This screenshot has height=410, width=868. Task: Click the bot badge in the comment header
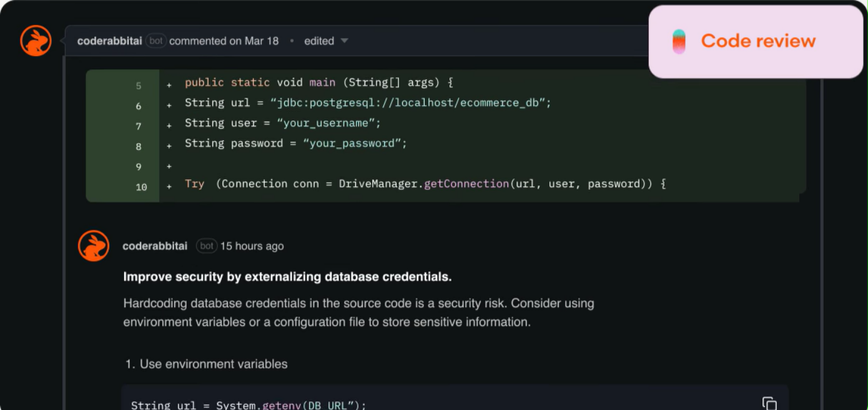coord(155,41)
